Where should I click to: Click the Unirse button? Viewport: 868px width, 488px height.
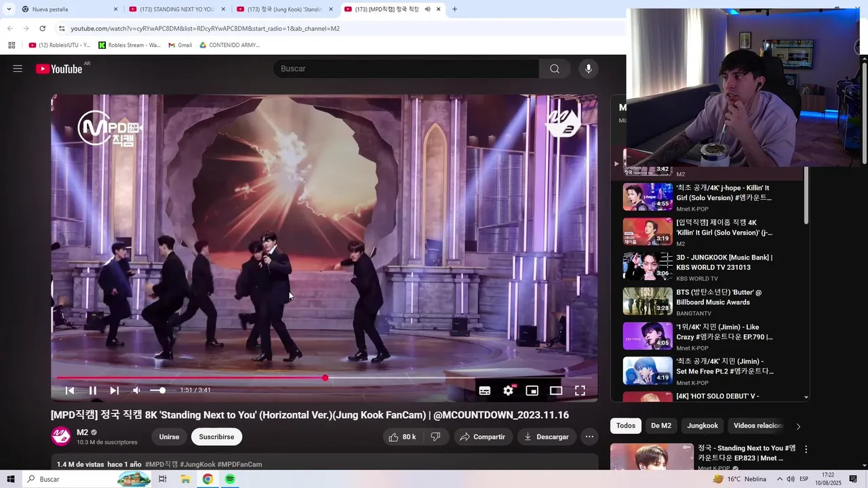(169, 437)
